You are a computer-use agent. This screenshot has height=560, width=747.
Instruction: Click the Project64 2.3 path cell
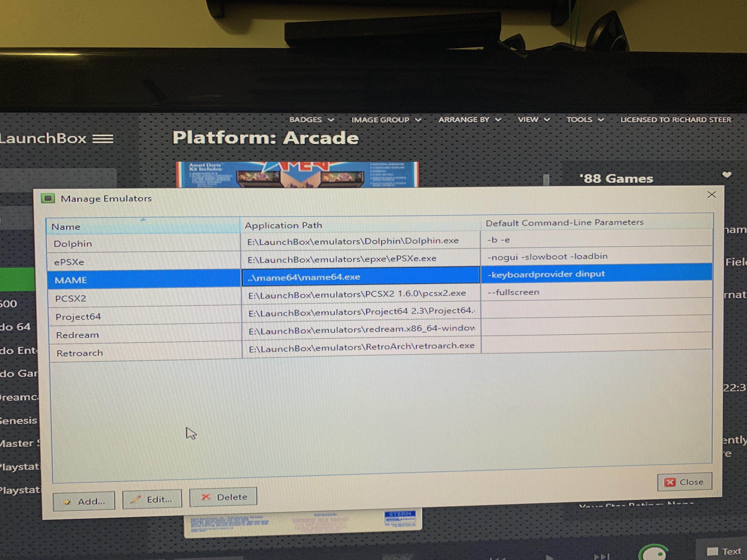point(361,311)
